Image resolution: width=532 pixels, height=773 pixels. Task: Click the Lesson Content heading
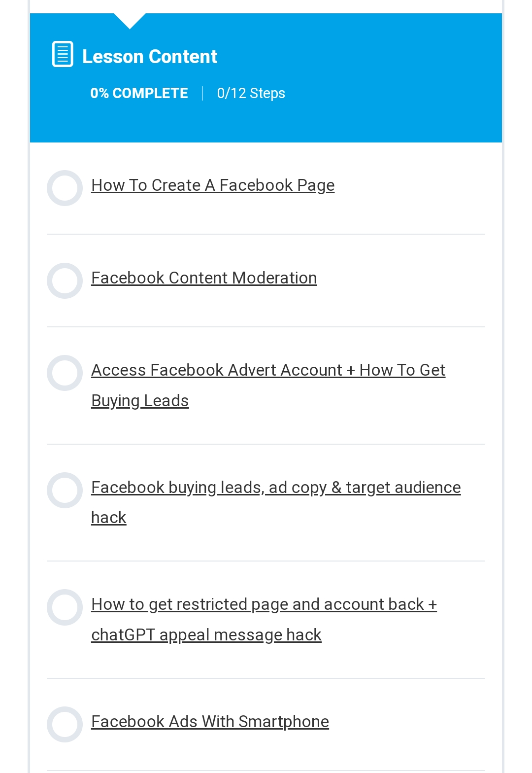coord(150,57)
